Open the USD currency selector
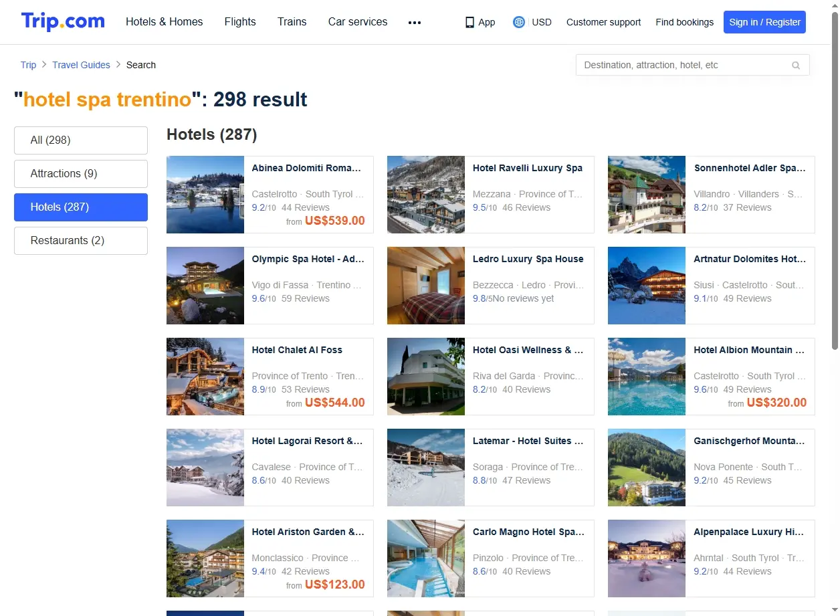 542,22
